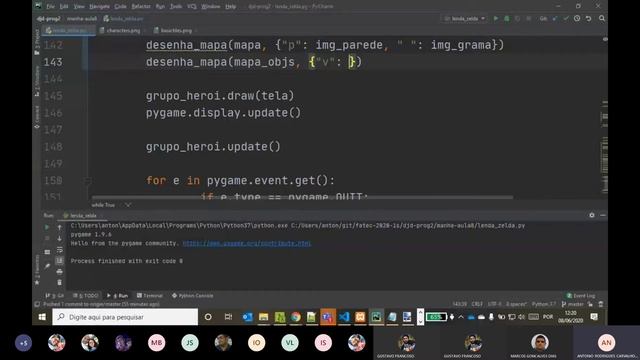Click CRLF line separator in status bar
The width and height of the screenshot is (640, 360).
click(477, 304)
